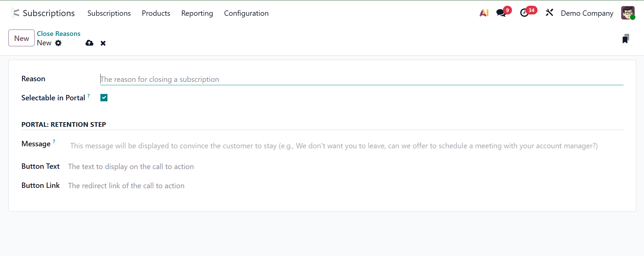Expand the Configuration menu
The width and height of the screenshot is (644, 256).
point(246,13)
